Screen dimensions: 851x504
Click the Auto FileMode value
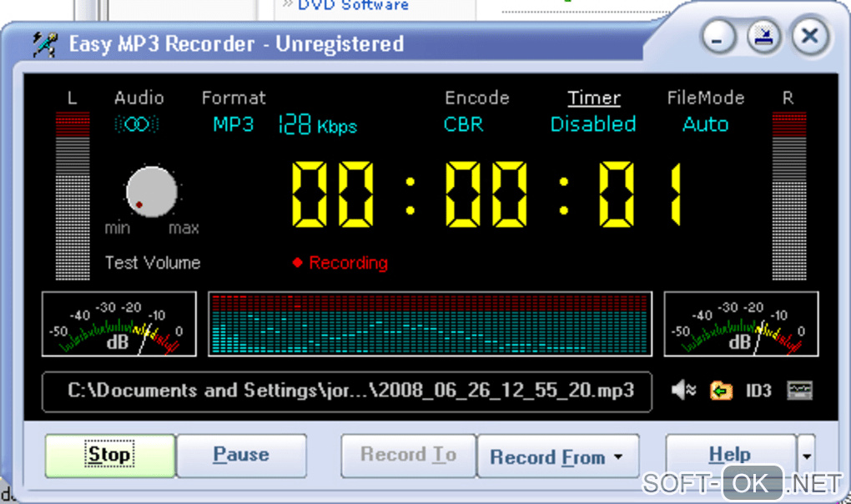coord(706,124)
